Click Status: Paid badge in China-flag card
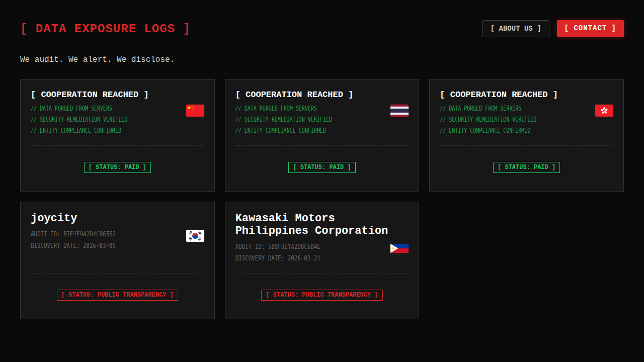The height and width of the screenshot is (362, 644). click(117, 167)
